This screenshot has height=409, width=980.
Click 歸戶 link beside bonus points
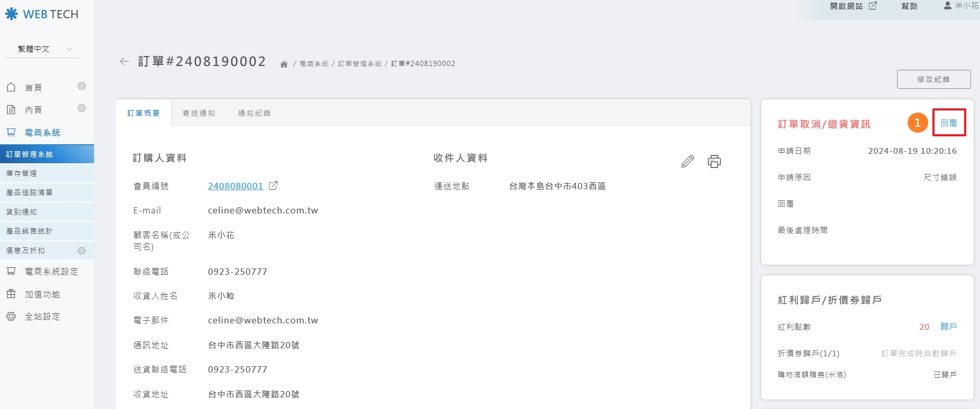(x=949, y=327)
